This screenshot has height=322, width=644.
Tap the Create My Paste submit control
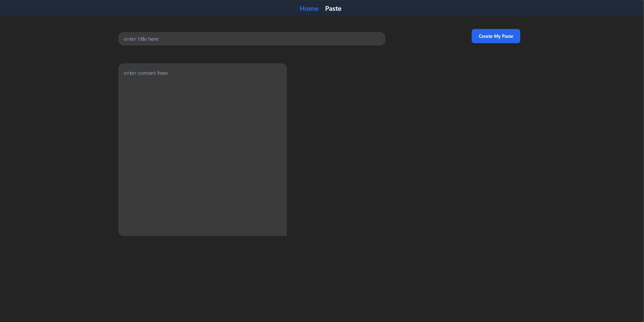pos(496,36)
